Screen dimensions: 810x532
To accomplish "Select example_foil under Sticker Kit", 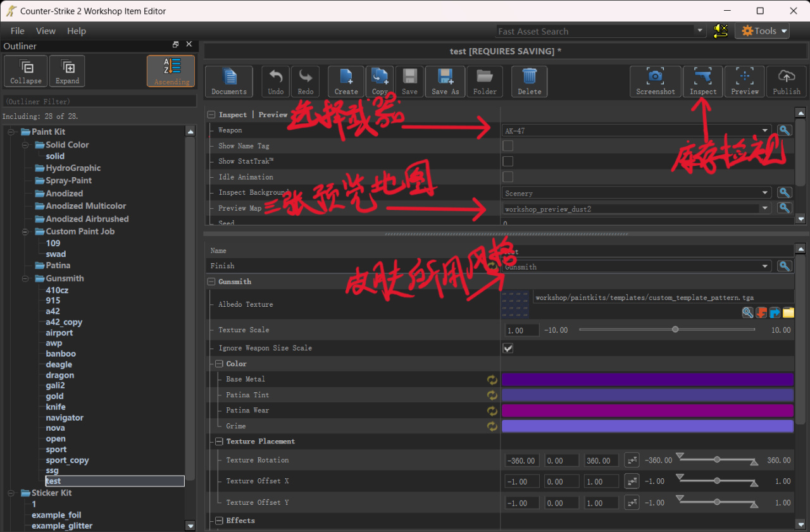I will click(x=56, y=515).
